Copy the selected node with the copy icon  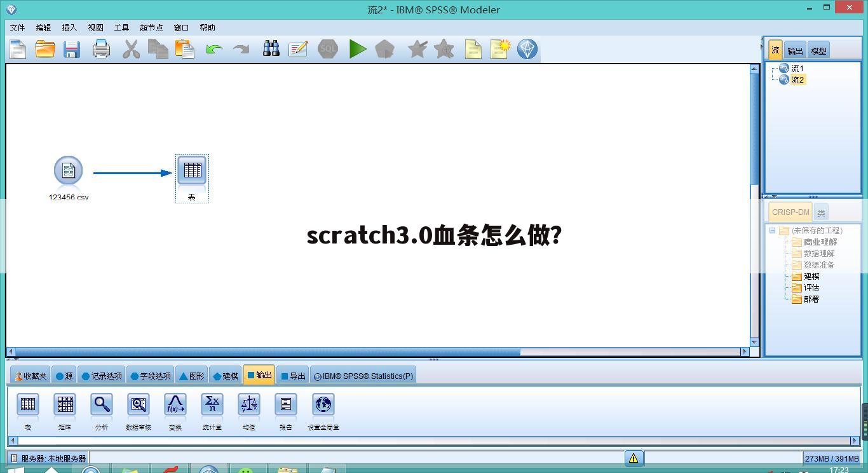(x=158, y=49)
